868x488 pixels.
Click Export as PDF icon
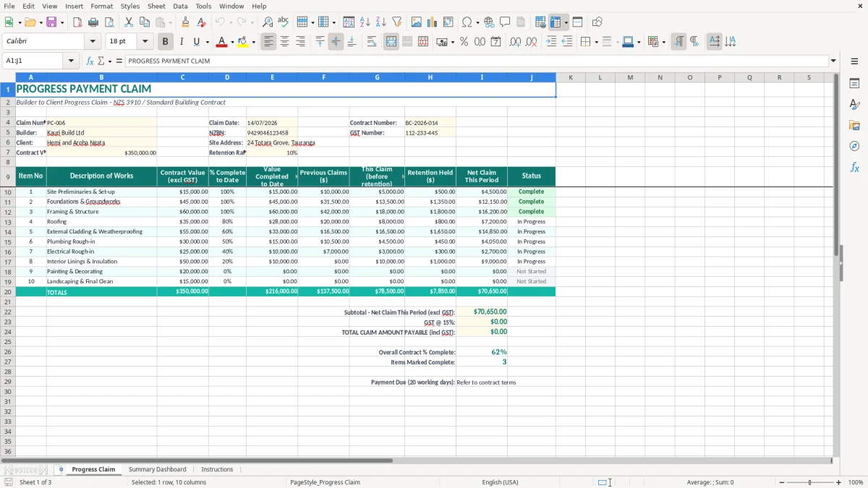(77, 22)
